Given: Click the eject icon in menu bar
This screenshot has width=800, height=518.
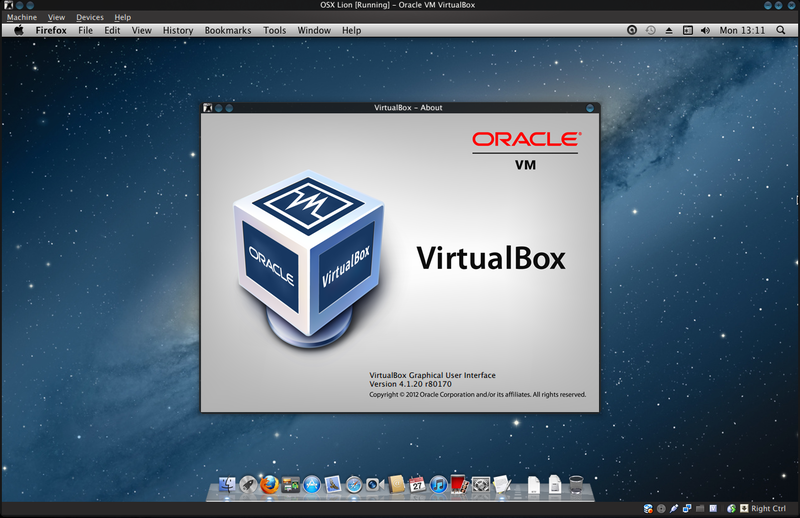Looking at the screenshot, I should click(x=669, y=31).
